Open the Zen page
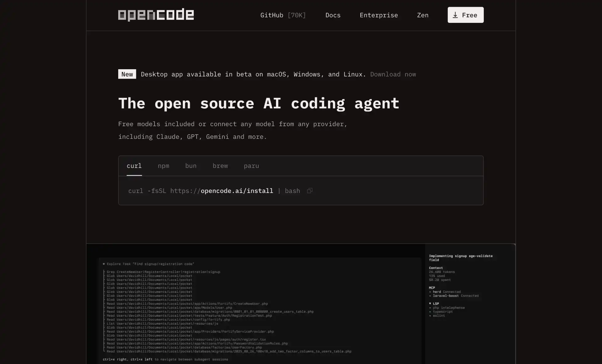602x364 pixels. coord(422,15)
